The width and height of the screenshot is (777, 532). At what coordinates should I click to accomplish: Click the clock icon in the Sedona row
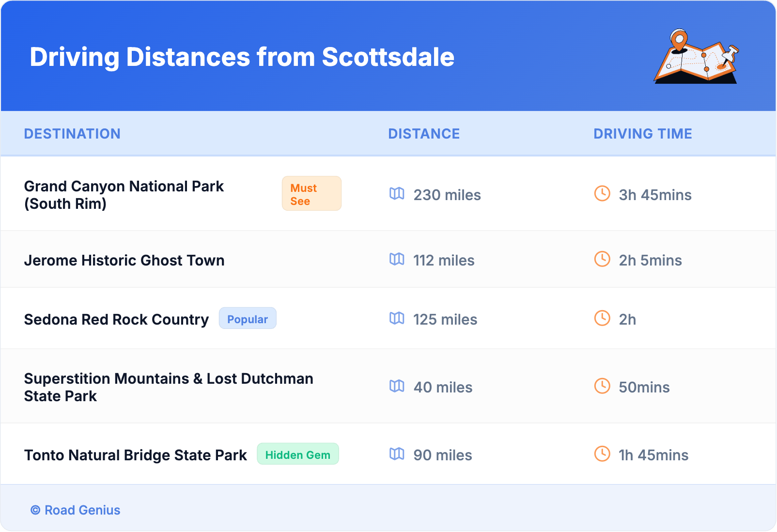602,318
